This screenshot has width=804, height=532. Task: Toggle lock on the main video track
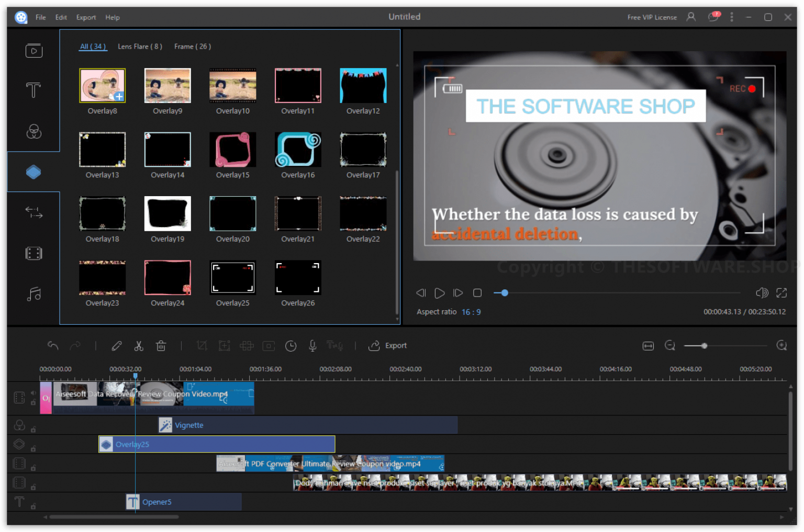coord(33,402)
